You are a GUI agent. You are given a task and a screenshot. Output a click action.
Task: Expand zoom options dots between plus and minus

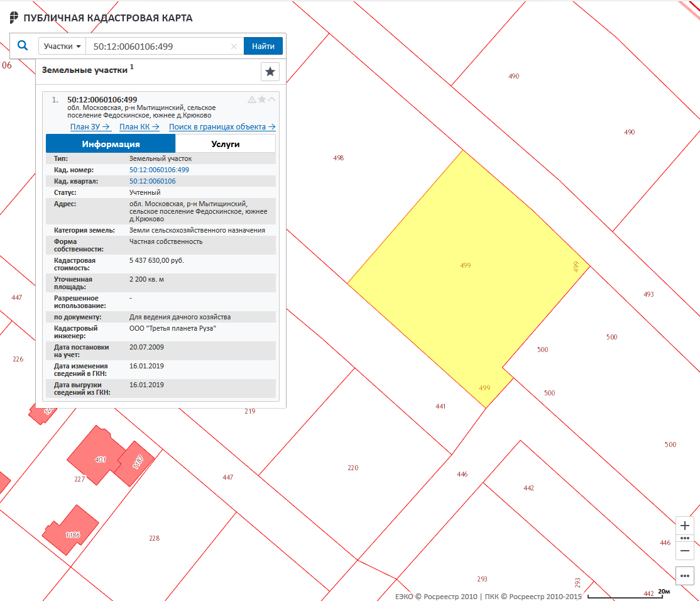(685, 539)
